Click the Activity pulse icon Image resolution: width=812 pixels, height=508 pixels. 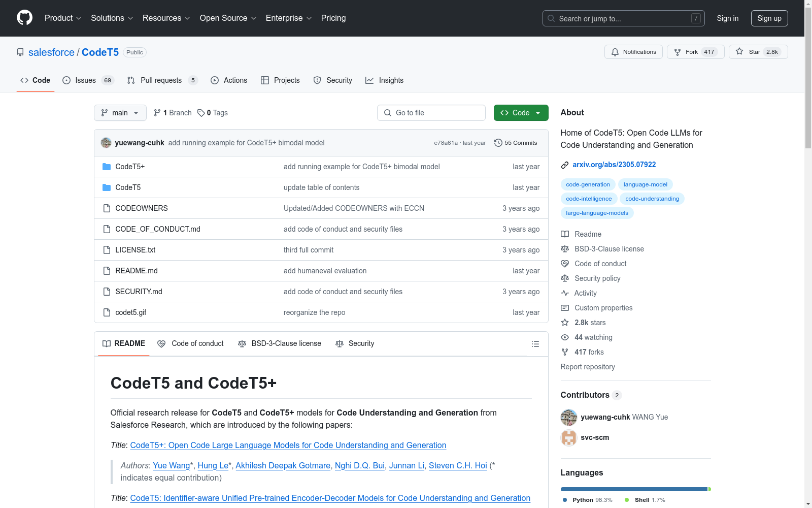565,293
